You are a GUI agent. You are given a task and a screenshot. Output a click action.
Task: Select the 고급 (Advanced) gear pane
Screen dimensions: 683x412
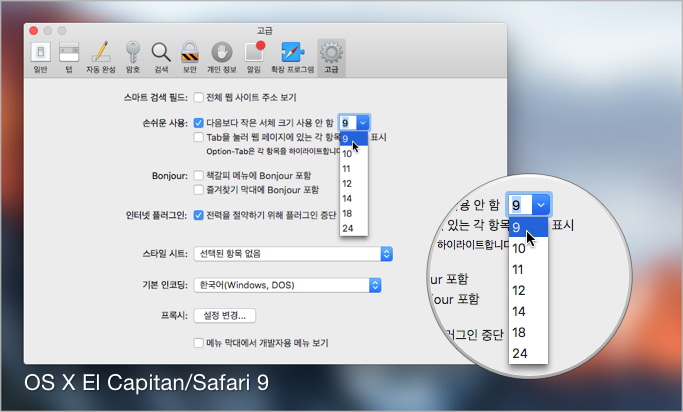[331, 57]
